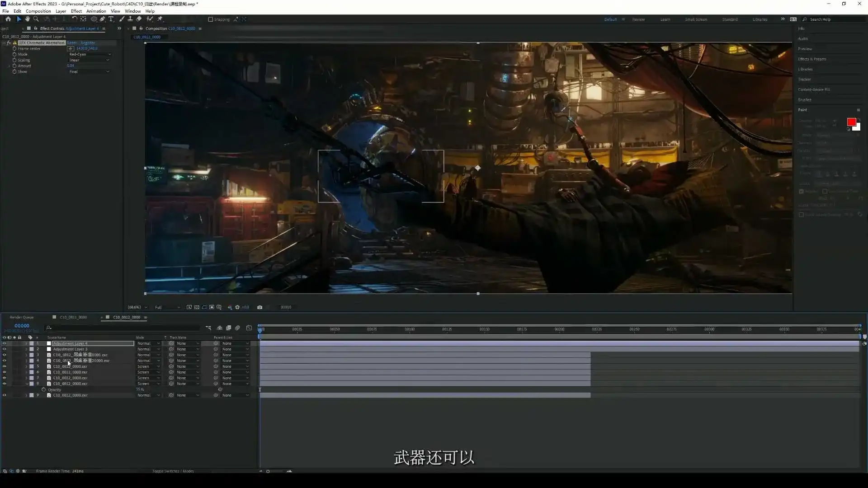868x488 pixels.
Task: Select the Brush tool
Action: [x=122, y=19]
